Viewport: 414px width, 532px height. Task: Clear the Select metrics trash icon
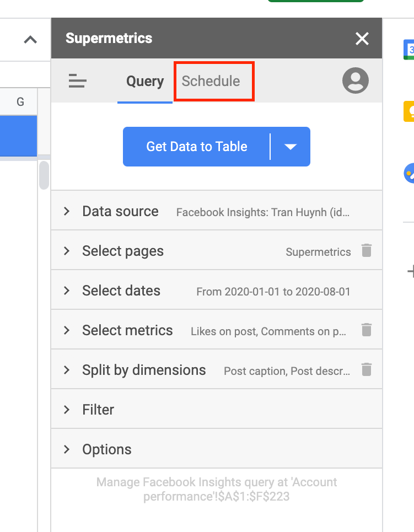pos(366,330)
